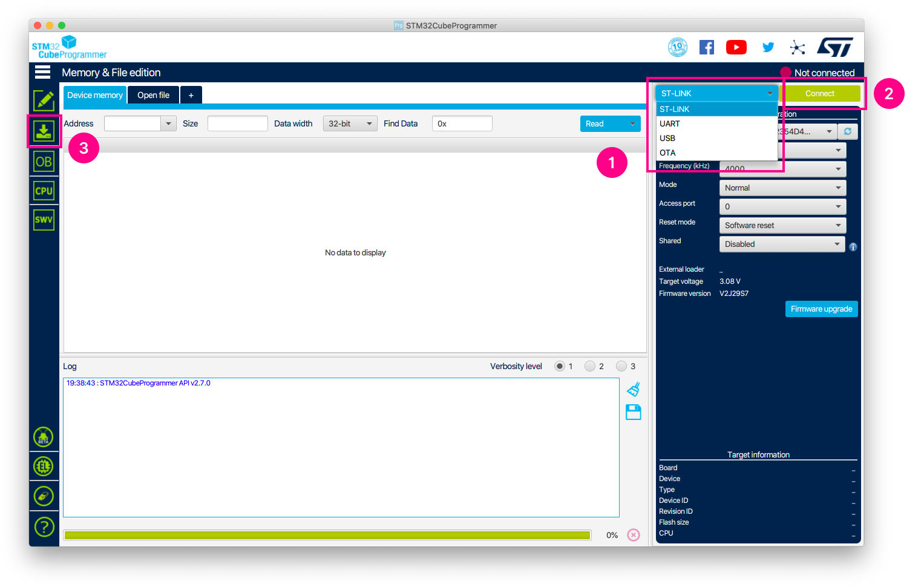Image resolution: width=924 pixels, height=587 pixels.
Task: Open the Read button dropdown arrow
Action: 633,123
